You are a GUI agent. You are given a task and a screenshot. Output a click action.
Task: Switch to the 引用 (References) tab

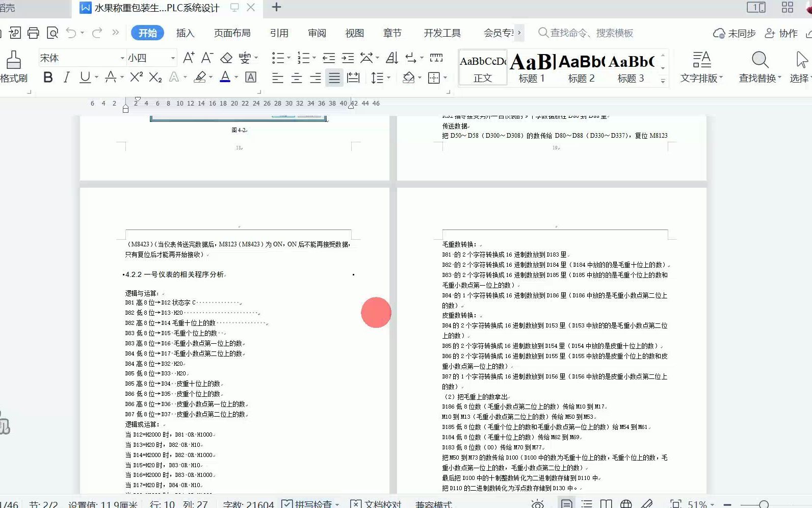point(279,33)
